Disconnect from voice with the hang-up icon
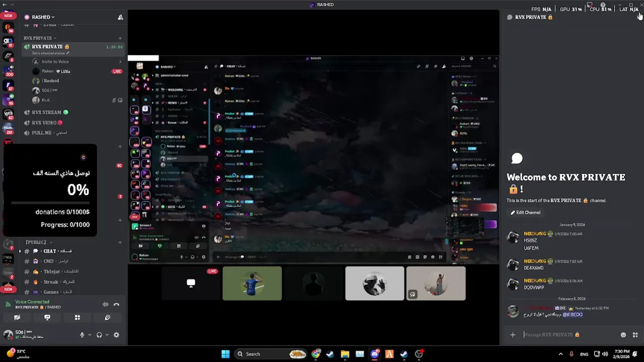 117,304
